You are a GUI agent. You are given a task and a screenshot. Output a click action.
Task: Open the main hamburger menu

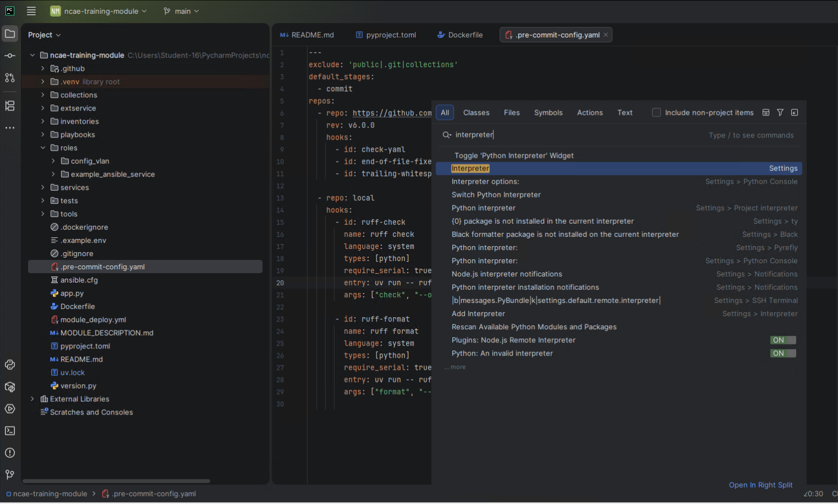tap(31, 11)
